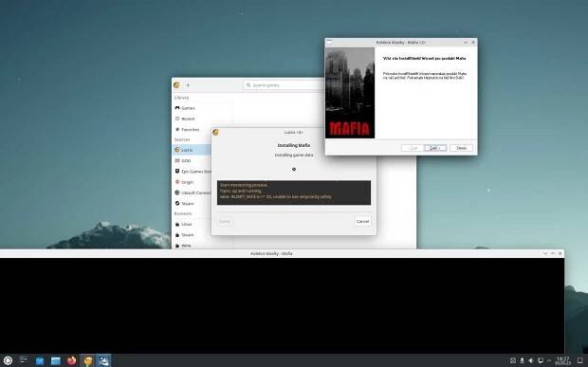
Task: Click the first system tray icon on the left
Action: 513,360
